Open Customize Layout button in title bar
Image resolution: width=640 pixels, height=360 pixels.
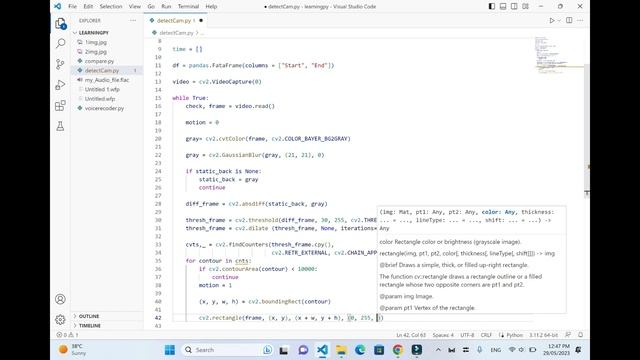(x=526, y=7)
